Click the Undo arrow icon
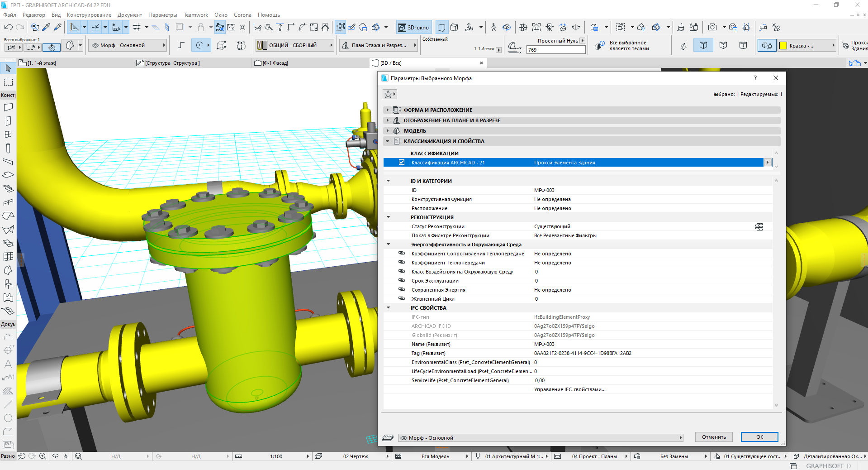Screen dimensions: 868x470 click(x=8, y=27)
